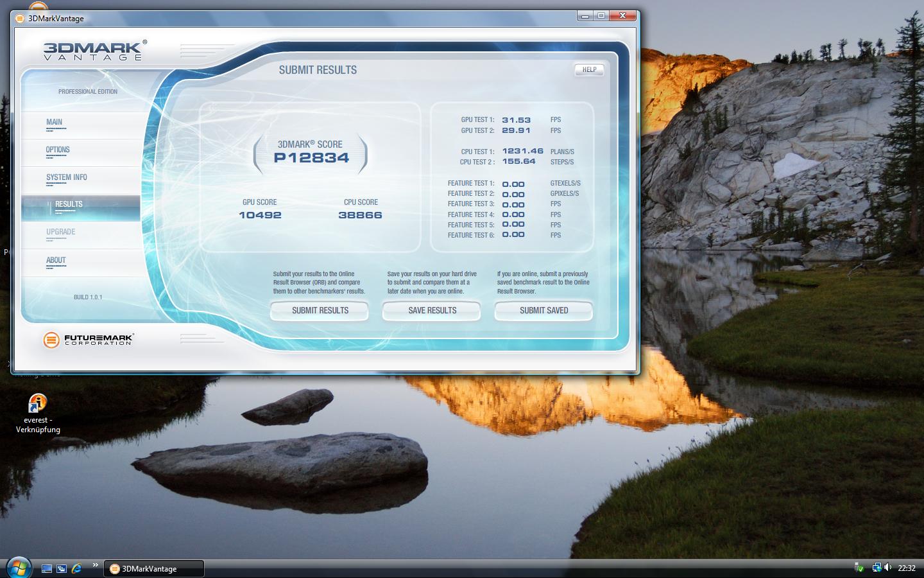Click Show Desktop in Quick Launch
This screenshot has height=578, width=924.
pos(47,568)
